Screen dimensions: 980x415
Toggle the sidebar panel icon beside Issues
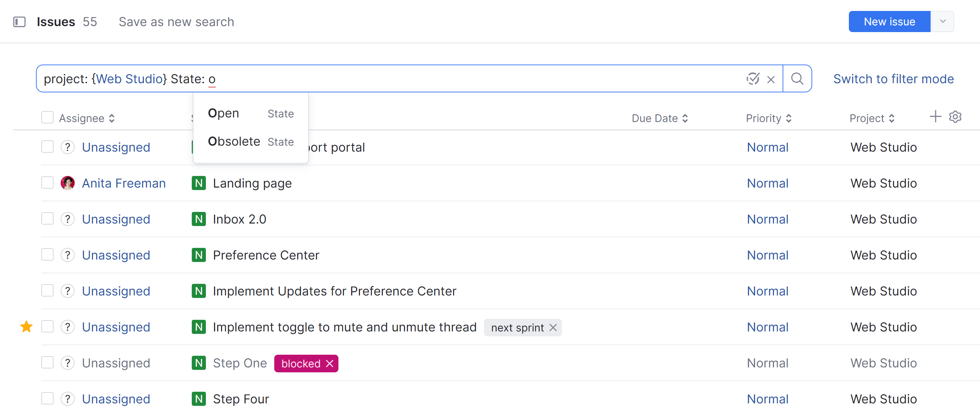click(19, 22)
